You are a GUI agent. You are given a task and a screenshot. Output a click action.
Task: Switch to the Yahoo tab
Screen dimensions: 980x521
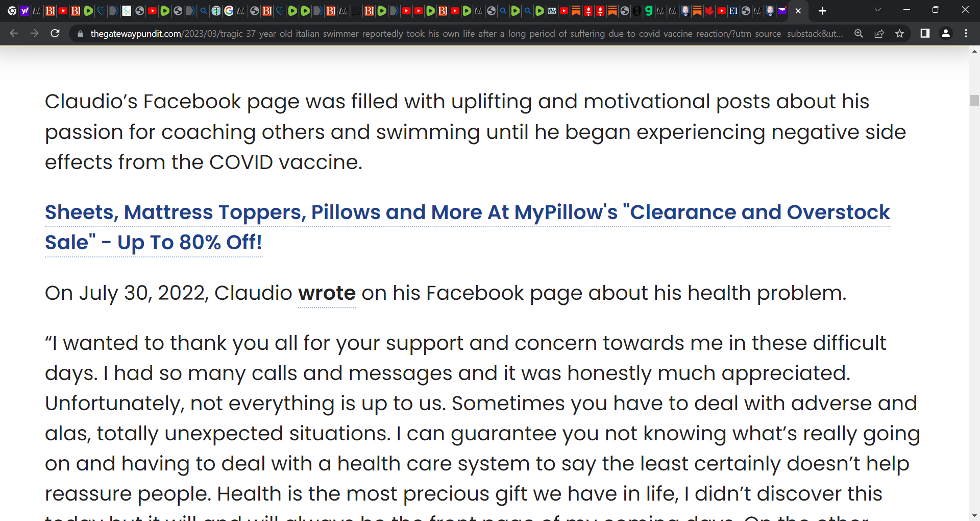tap(24, 11)
